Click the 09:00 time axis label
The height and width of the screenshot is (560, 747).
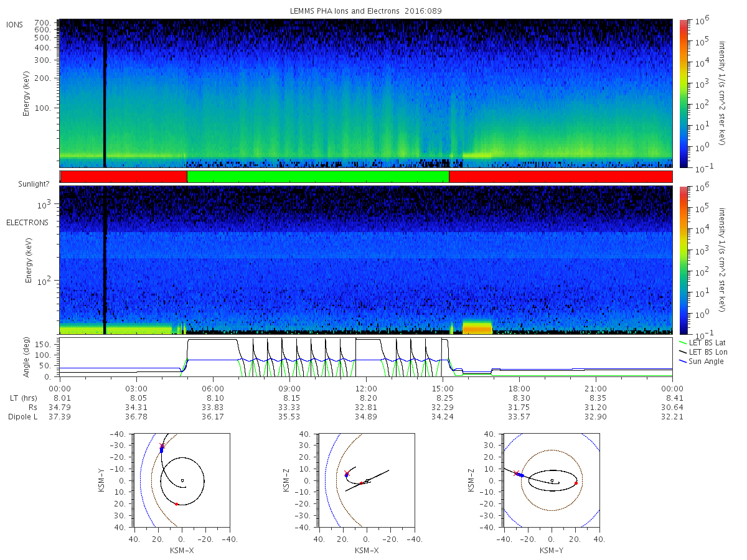289,388
